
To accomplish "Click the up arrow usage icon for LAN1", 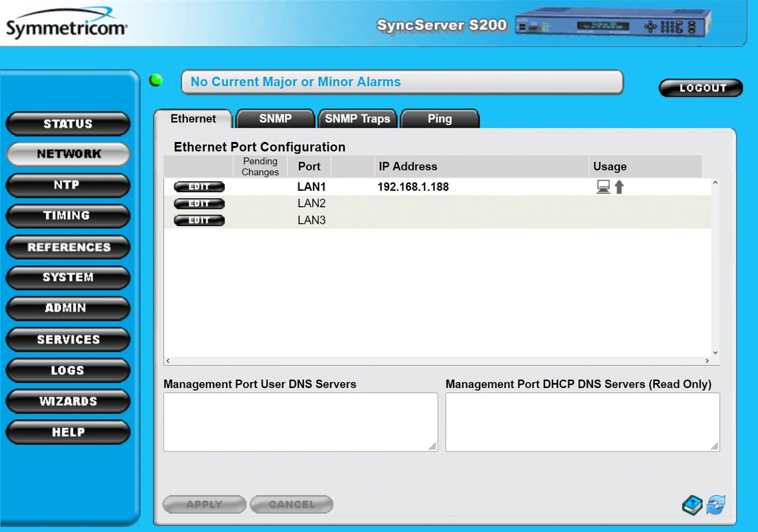I will (619, 187).
